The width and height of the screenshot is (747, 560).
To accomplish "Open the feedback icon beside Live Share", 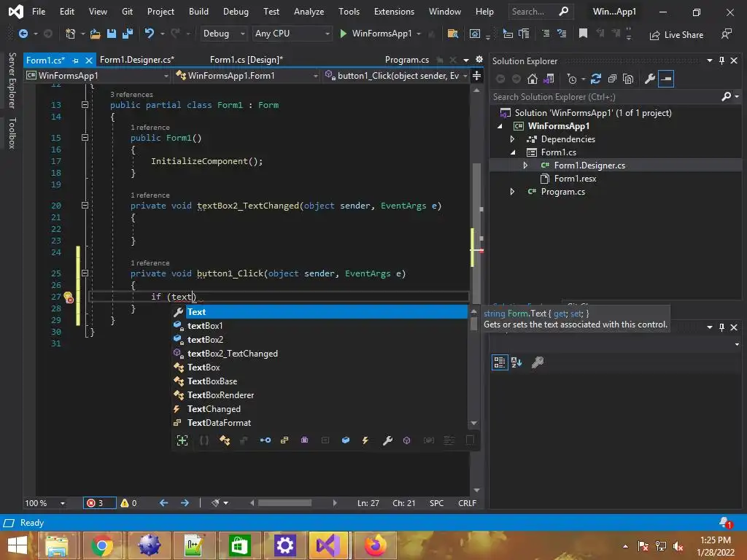I will coord(727,34).
